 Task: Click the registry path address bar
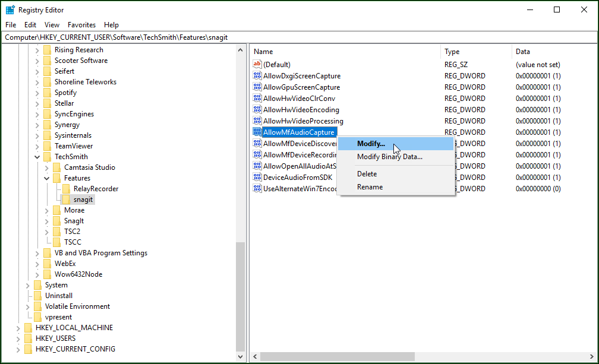tap(297, 37)
